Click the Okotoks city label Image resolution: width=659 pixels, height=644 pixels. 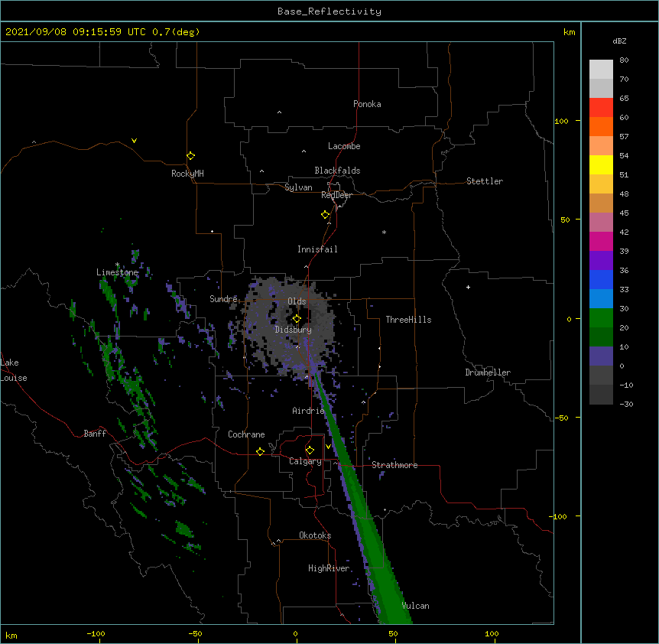(x=315, y=535)
